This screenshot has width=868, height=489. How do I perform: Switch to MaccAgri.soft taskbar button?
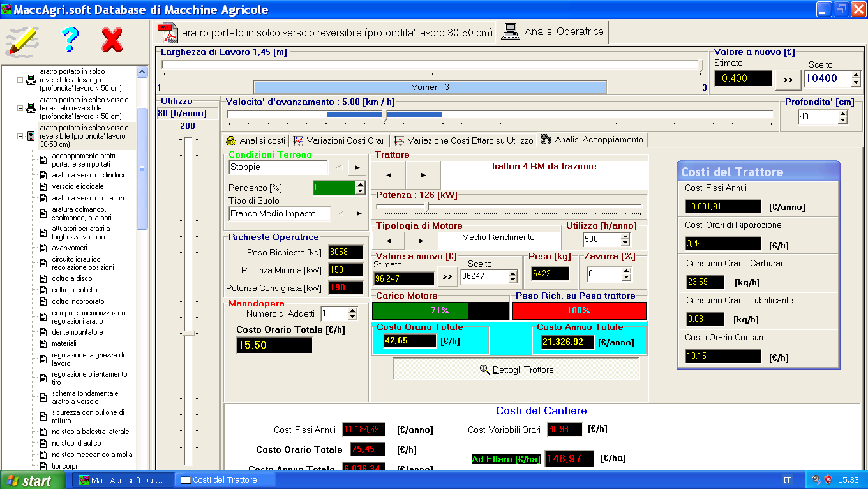tap(123, 480)
